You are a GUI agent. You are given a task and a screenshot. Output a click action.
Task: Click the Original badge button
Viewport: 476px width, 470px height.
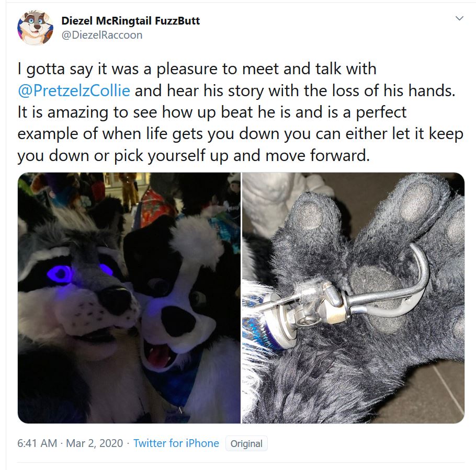(246, 444)
